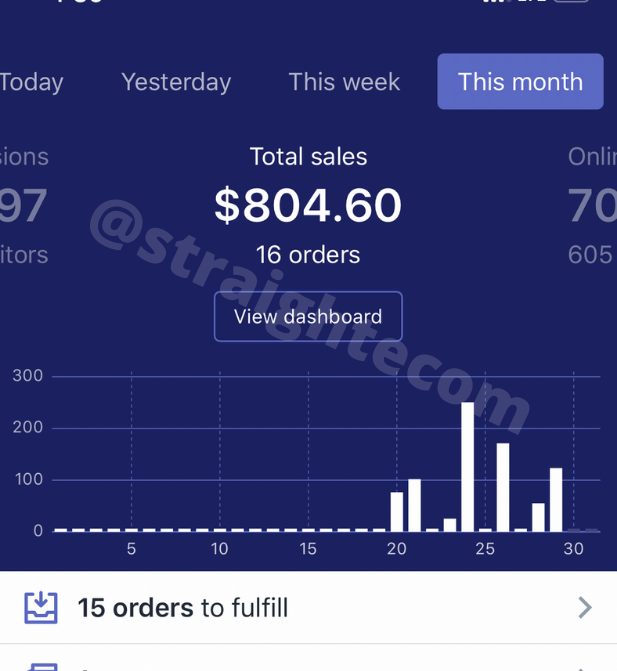Show the visitors card on the left

click(24, 205)
